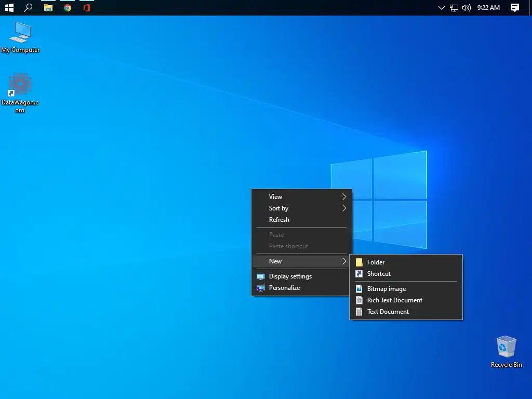The image size is (532, 399).
Task: Open the Action Center notifications icon
Action: [515, 7]
